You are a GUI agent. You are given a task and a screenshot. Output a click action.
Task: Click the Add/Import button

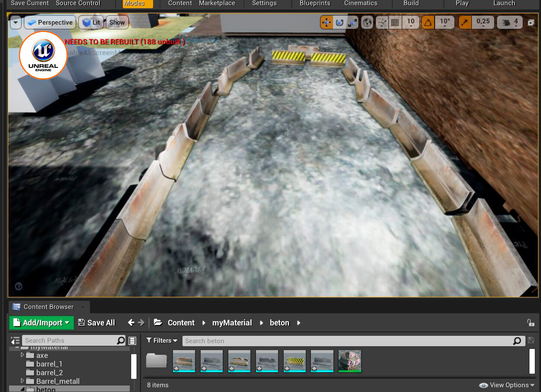click(x=42, y=323)
